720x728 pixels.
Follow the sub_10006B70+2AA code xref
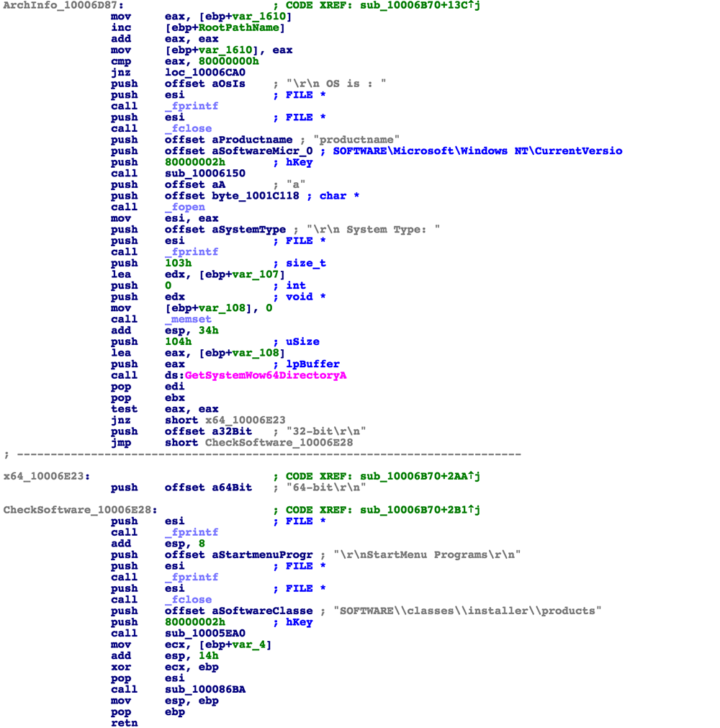420,477
